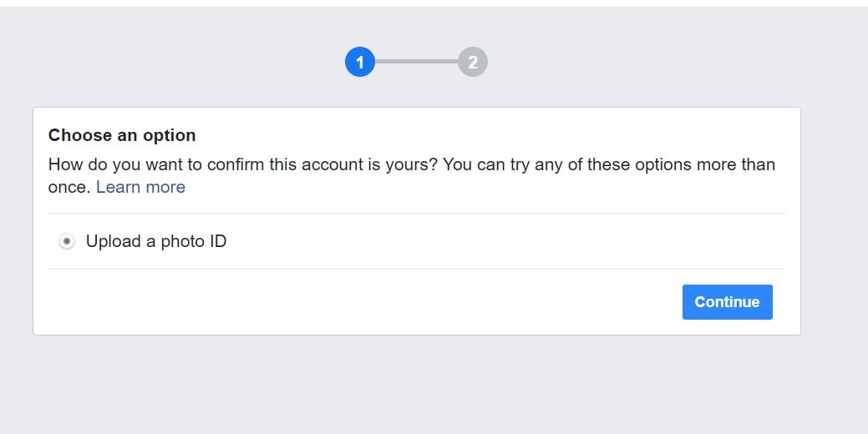Toggle the radio dot beside Upload a photo ID
Image resolution: width=868 pixels, height=434 pixels.
click(x=67, y=241)
